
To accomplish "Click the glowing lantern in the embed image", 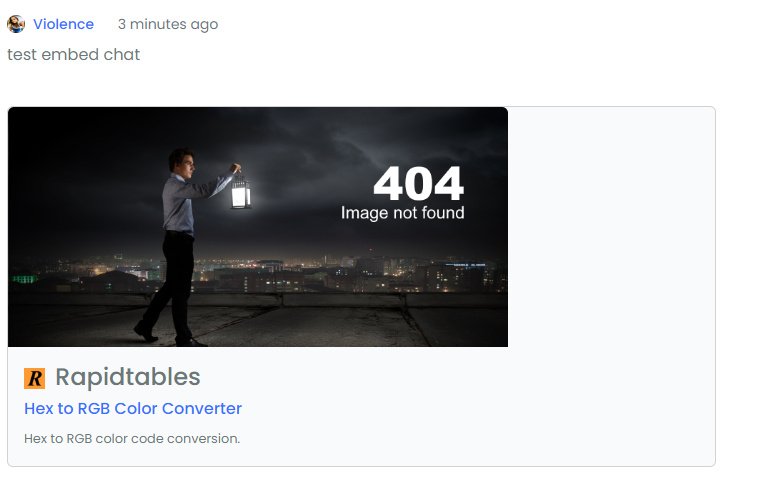I will (x=240, y=192).
